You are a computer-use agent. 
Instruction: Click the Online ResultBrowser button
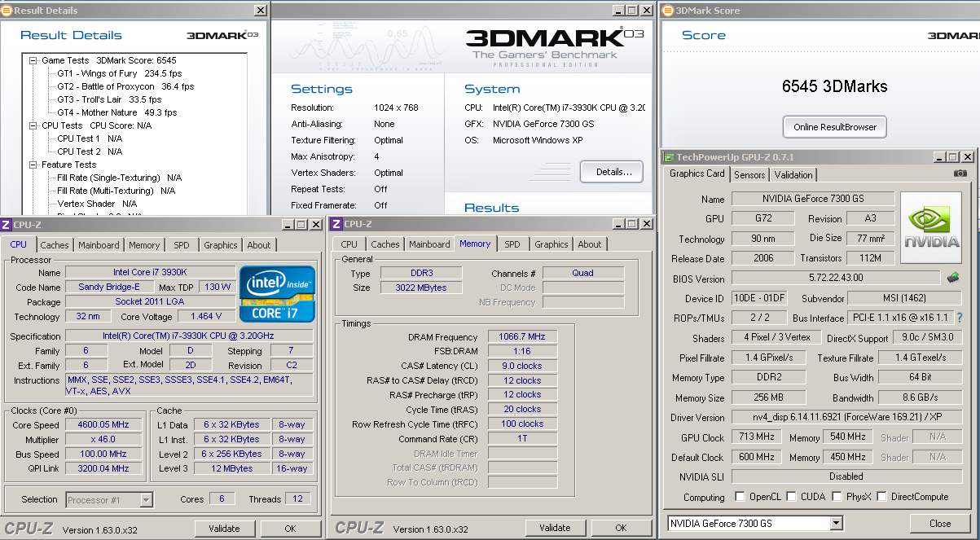(x=835, y=127)
